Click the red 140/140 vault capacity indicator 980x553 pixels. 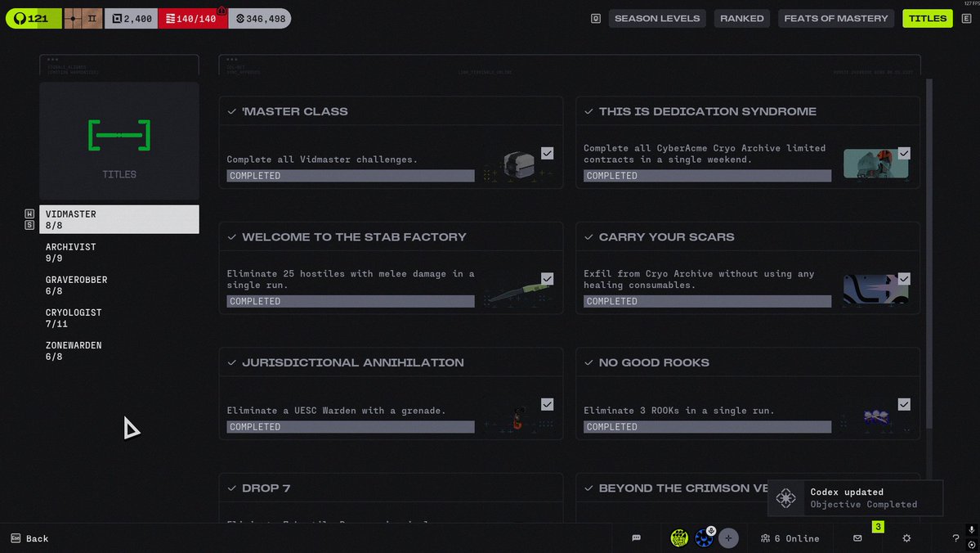pyautogui.click(x=193, y=18)
